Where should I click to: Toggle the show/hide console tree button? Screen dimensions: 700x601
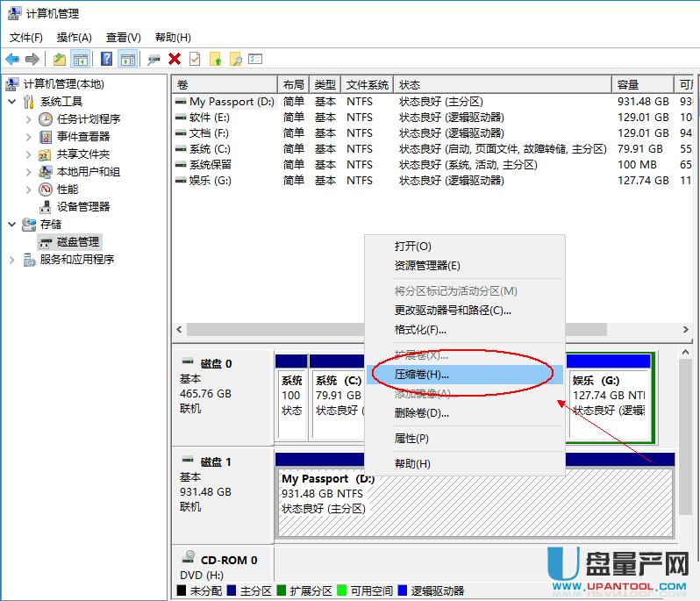coord(81,59)
